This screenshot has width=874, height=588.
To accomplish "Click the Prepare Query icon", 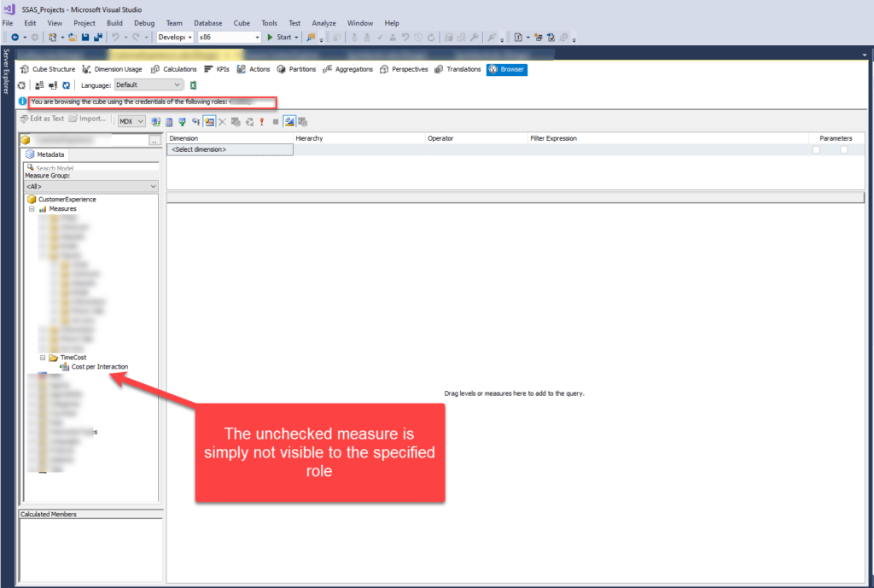I will click(249, 121).
